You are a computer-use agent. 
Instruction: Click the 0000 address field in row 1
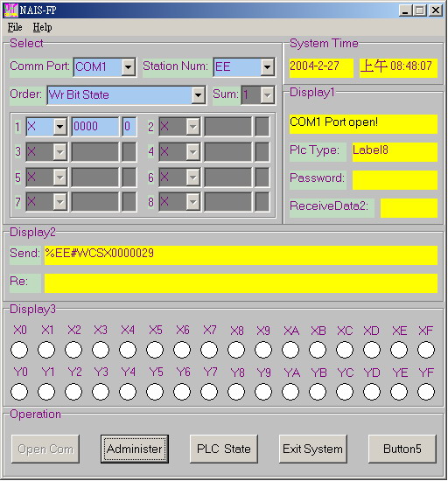tap(95, 127)
